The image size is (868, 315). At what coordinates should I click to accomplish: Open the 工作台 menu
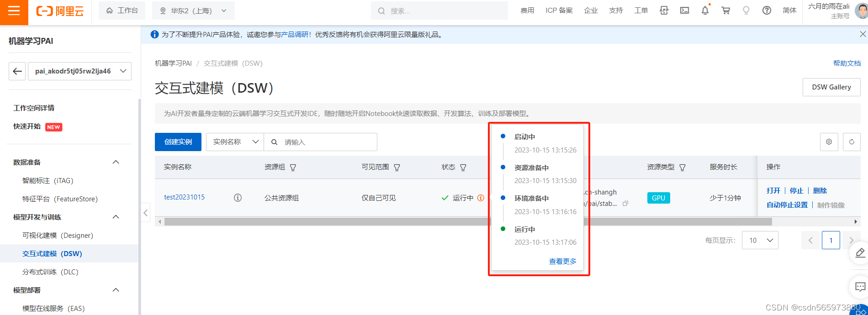pos(122,10)
